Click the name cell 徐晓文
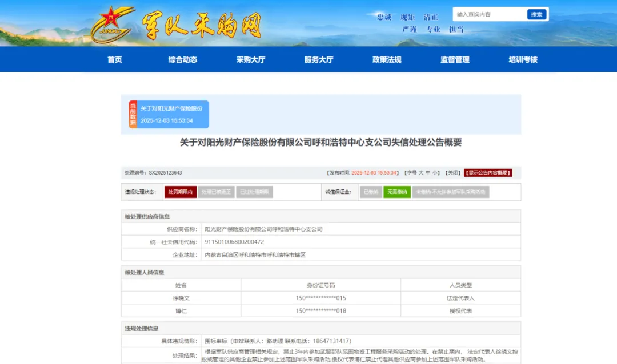This screenshot has width=617, height=364. tap(181, 298)
